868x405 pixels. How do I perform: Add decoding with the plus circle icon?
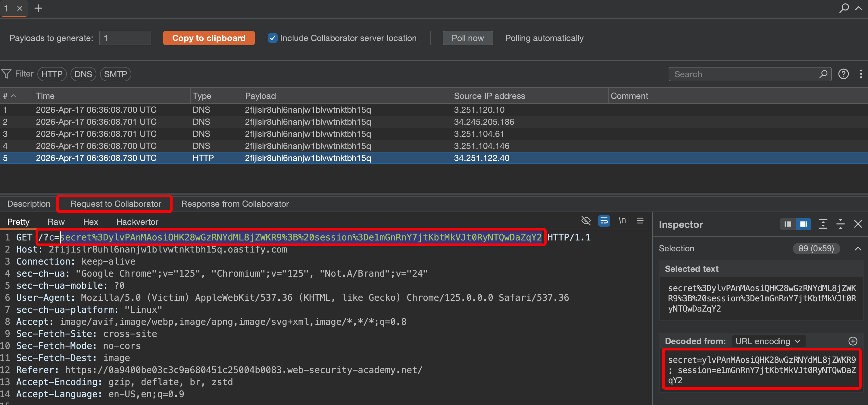[853, 341]
